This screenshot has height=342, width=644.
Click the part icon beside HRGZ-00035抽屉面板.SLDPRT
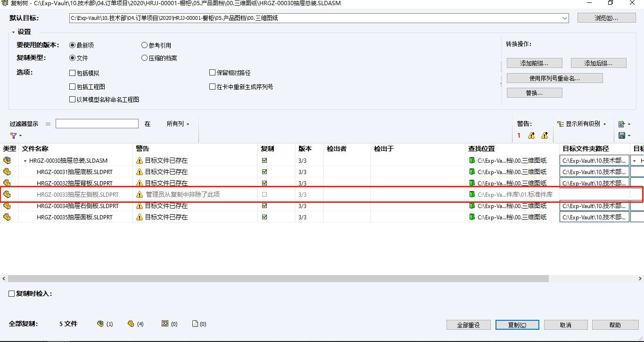click(x=7, y=217)
